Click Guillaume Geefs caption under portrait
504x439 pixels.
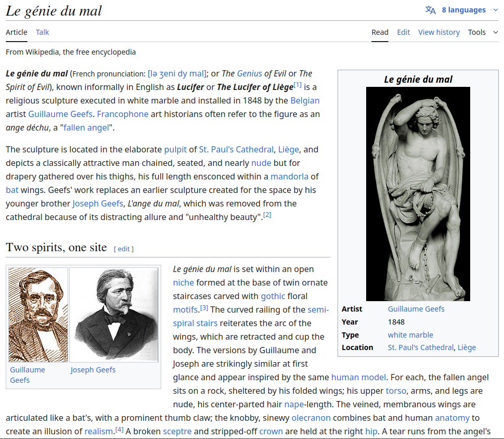click(28, 375)
